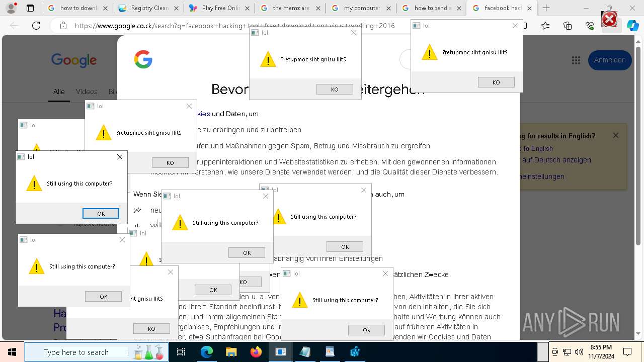Screen dimensions: 644x362
Task: Dismiss the English results suggestion box
Action: coord(615,135)
